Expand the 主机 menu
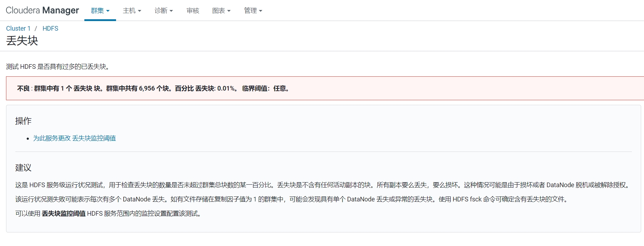644x246 pixels. 132,11
